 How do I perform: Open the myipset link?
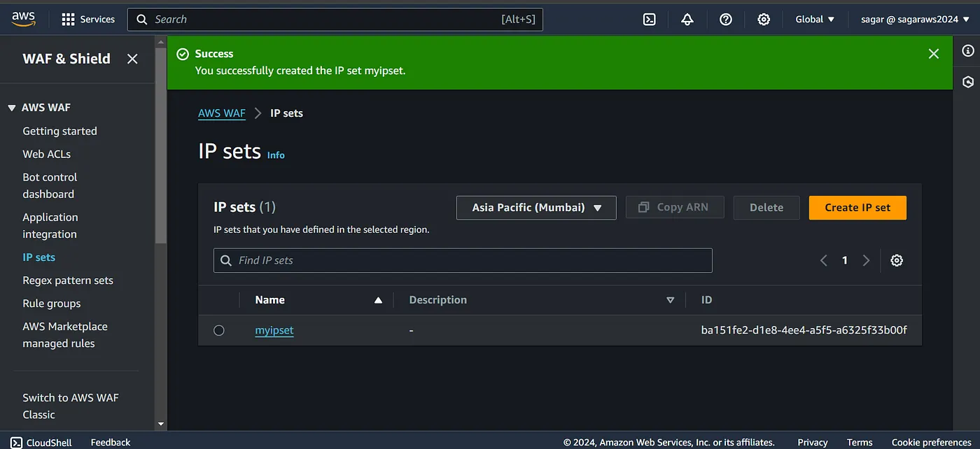(274, 330)
